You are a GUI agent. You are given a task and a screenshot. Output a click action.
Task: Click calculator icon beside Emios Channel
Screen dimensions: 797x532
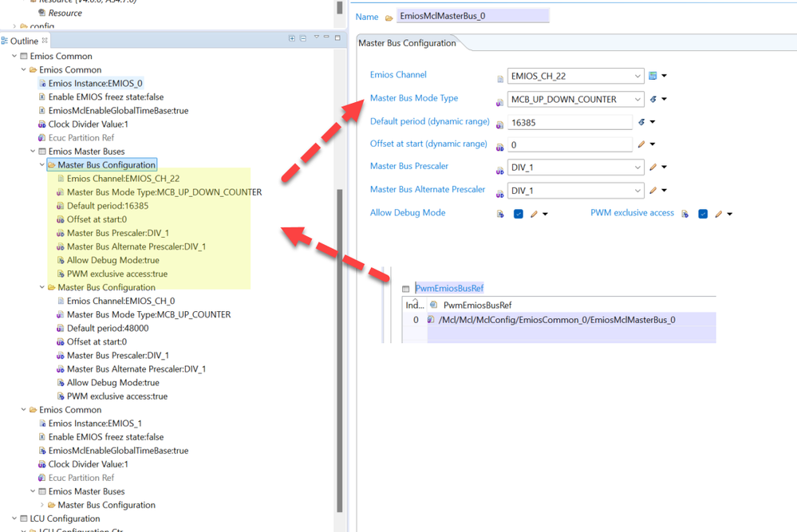coord(653,76)
